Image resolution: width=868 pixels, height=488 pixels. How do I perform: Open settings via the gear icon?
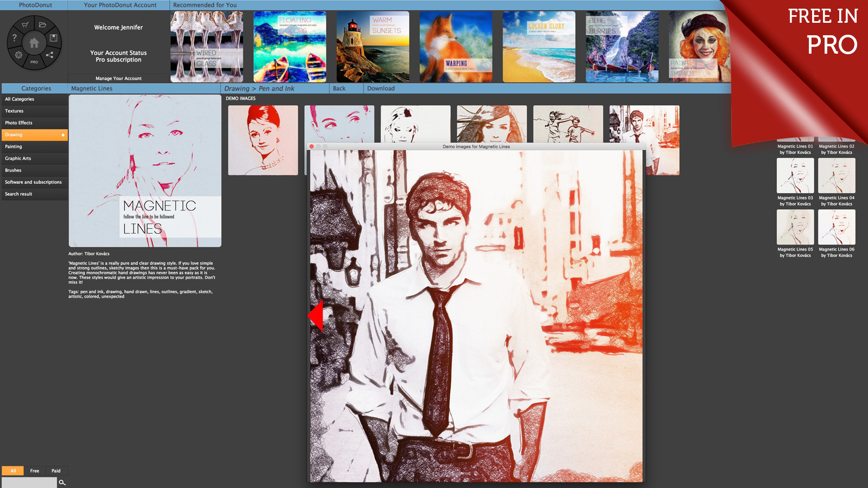click(x=18, y=55)
